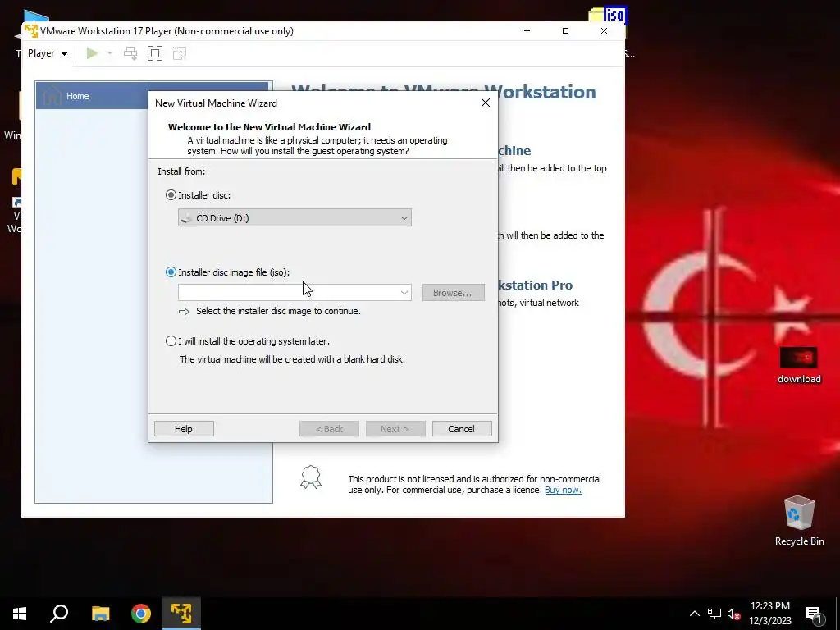
Task: Click the wizard Help button
Action: click(x=184, y=428)
